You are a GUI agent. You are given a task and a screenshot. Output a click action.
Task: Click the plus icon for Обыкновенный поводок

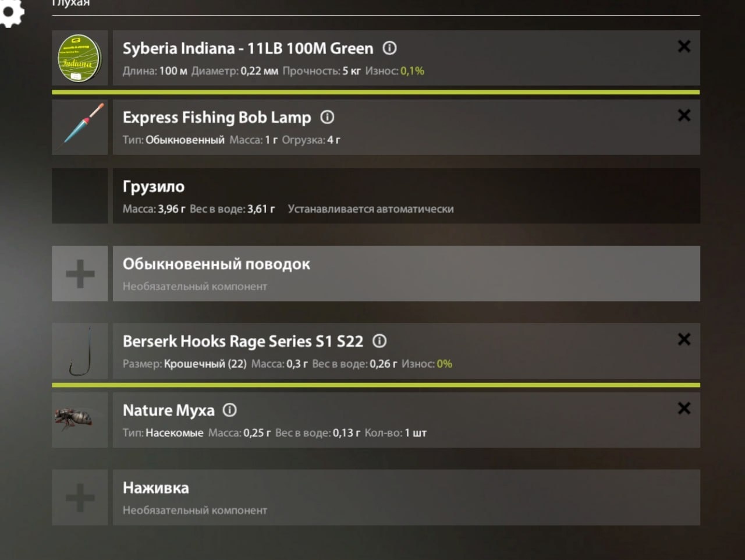pos(80,274)
